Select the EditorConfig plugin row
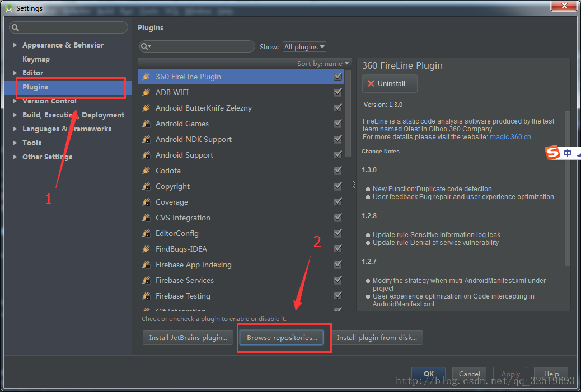This screenshot has height=392, width=581. (x=241, y=233)
